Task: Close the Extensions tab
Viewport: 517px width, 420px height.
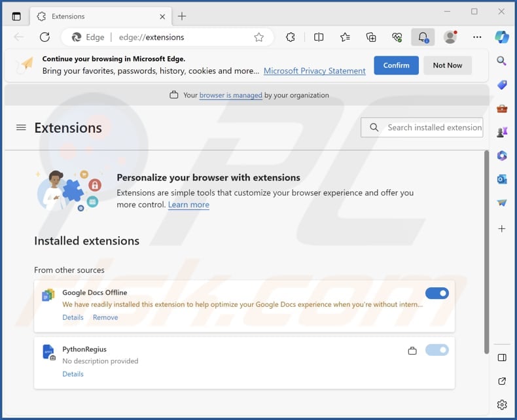Action: [x=162, y=16]
